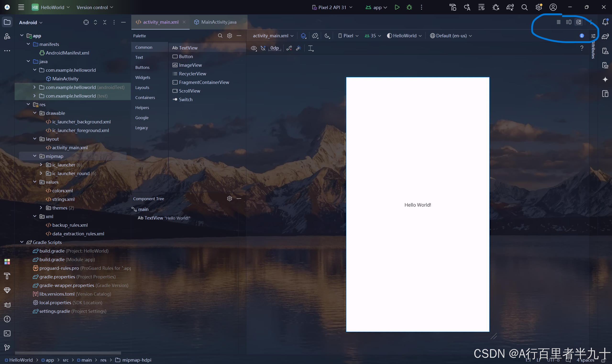Run the app with the green play icon
Viewport: 612px width, 364px height.
coord(397,7)
